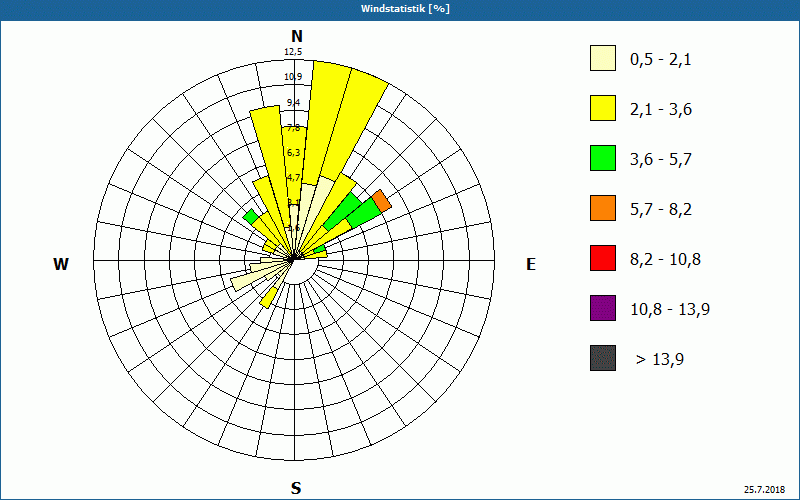Click the date 25.7.2018
This screenshot has width=800, height=500.
(x=764, y=490)
